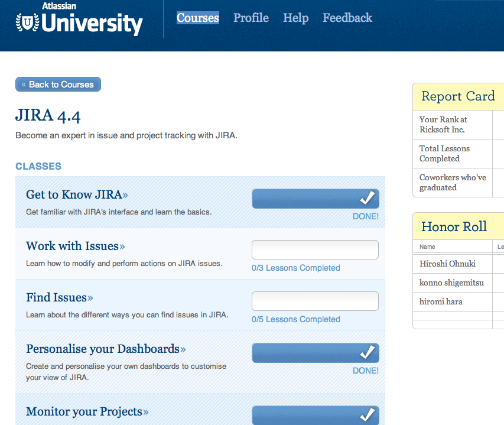Image resolution: width=504 pixels, height=425 pixels.
Task: Click DONE! under Personalise your Dashboards
Action: (x=366, y=371)
